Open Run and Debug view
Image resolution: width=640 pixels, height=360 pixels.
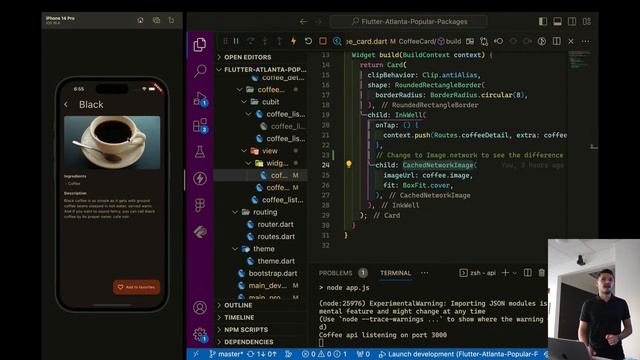[200, 99]
